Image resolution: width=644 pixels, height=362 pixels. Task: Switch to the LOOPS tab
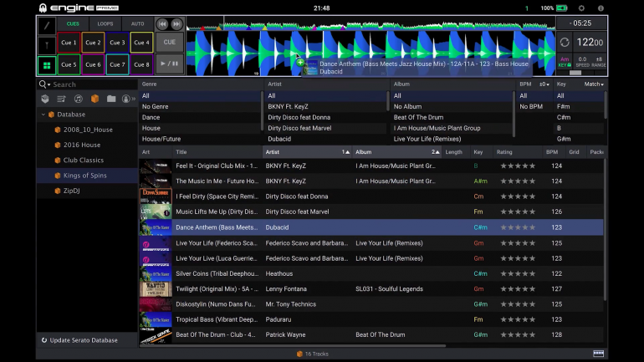coord(105,24)
